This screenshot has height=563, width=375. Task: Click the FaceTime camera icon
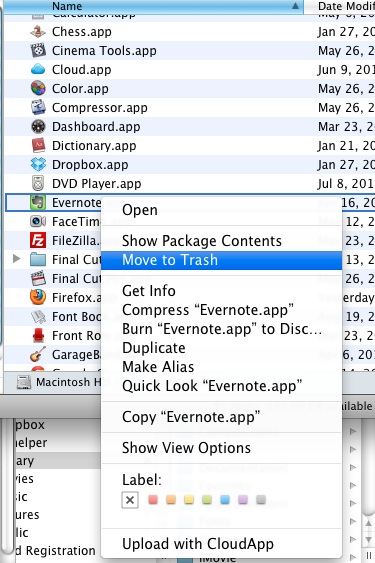pos(38,222)
